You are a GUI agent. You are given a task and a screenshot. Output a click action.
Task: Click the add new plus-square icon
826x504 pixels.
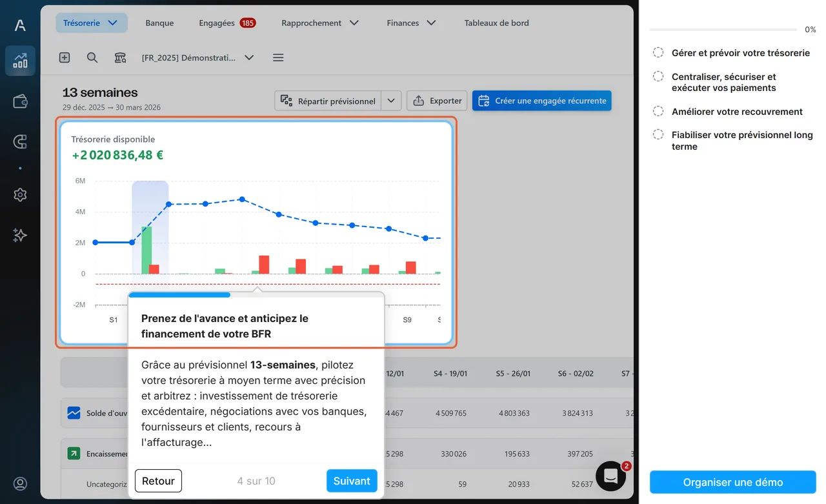[x=65, y=57]
